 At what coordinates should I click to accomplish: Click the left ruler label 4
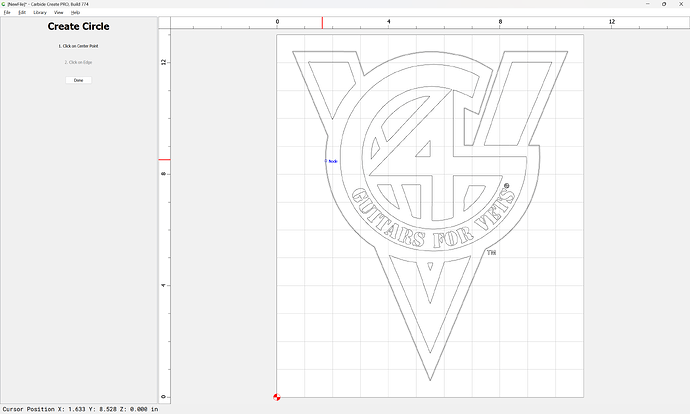[x=164, y=286]
